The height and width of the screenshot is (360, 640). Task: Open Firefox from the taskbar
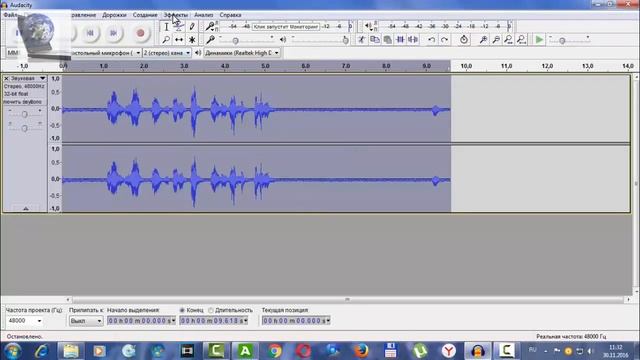pos(361,351)
